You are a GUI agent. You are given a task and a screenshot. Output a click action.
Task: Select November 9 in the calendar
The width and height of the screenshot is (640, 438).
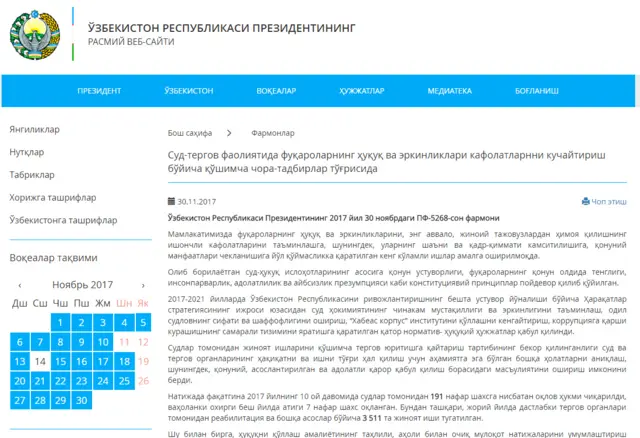(x=82, y=342)
